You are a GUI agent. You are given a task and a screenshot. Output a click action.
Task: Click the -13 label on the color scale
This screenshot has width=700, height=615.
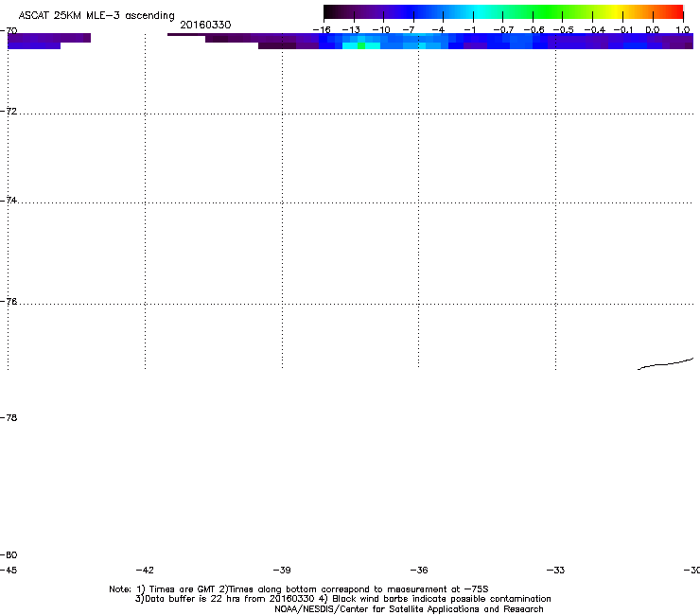pos(351,30)
